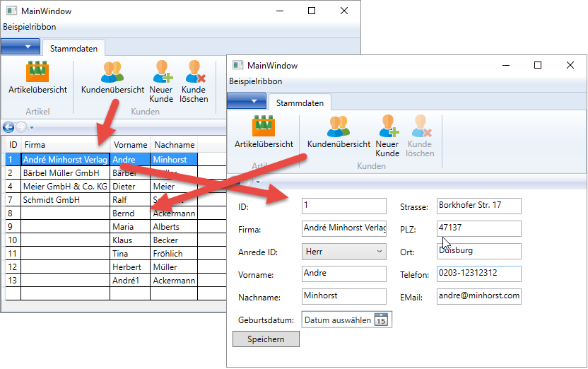Click the EMail text field

(478, 296)
